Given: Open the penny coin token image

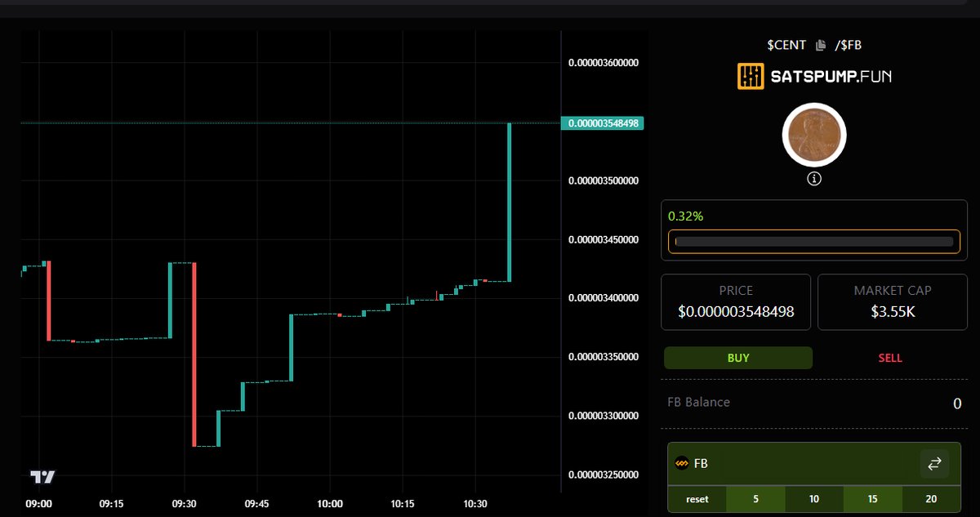Looking at the screenshot, I should pyautogui.click(x=814, y=135).
